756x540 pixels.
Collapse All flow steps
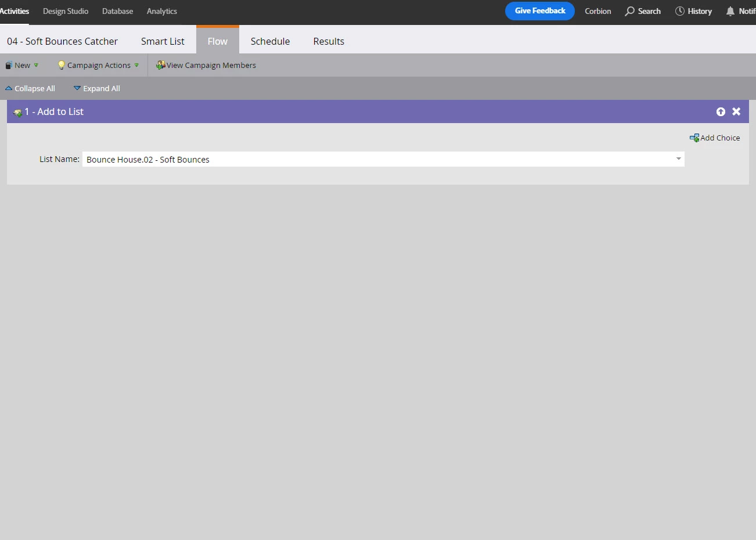tap(30, 88)
